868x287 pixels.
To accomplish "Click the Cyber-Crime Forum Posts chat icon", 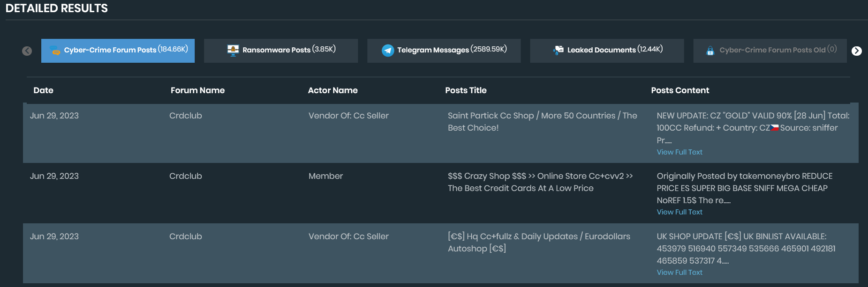I will [x=55, y=51].
